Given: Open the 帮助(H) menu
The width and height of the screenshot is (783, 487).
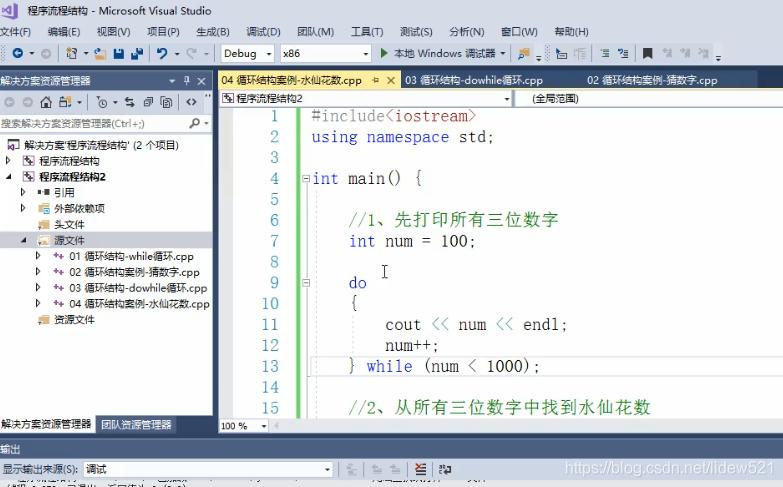Looking at the screenshot, I should tap(571, 31).
